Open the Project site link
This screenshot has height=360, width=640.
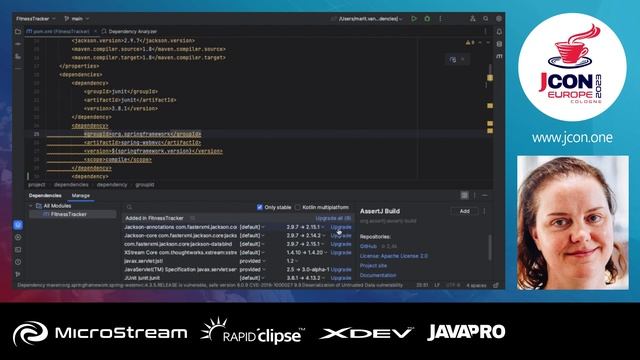(373, 266)
